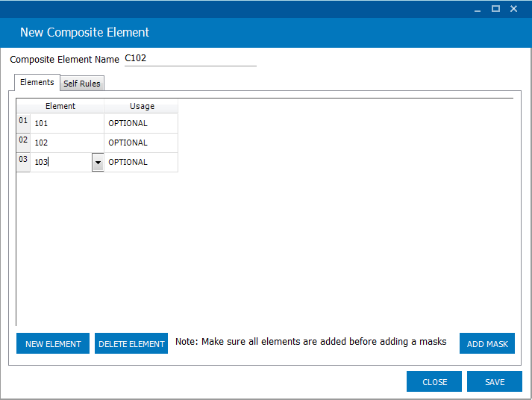Click the CLOSE button
The width and height of the screenshot is (532, 400).
click(434, 381)
